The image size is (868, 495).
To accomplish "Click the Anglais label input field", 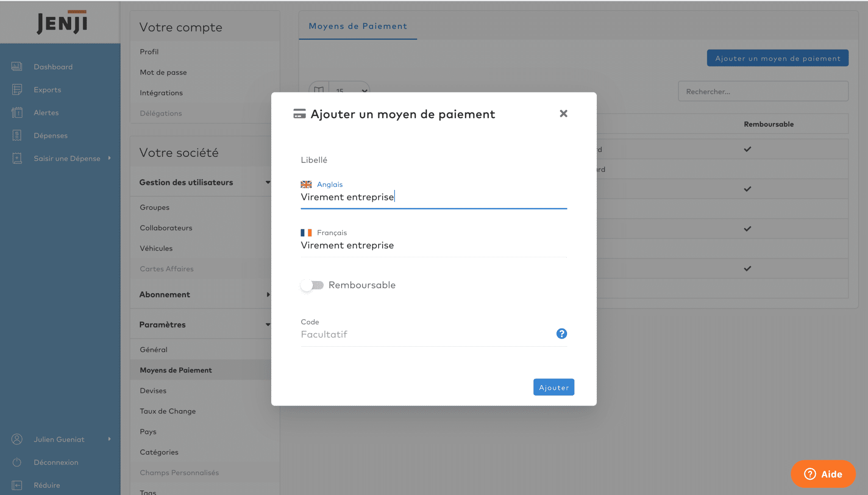I will [x=434, y=197].
